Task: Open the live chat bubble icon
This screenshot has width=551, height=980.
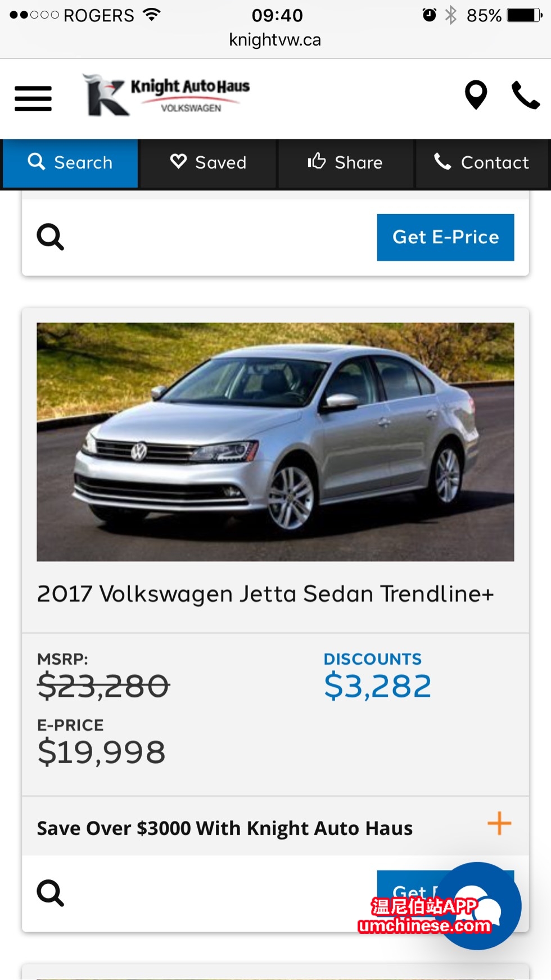Action: [478, 906]
